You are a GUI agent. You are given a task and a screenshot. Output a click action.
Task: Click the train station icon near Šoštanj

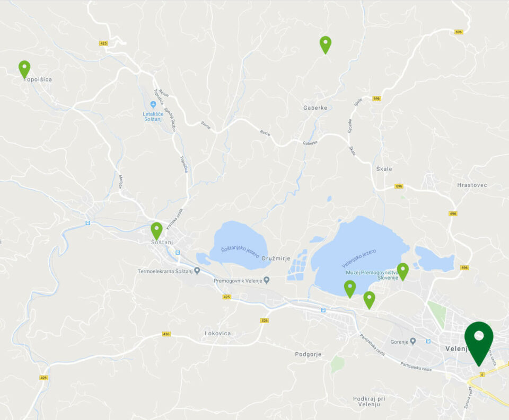click(x=178, y=253)
